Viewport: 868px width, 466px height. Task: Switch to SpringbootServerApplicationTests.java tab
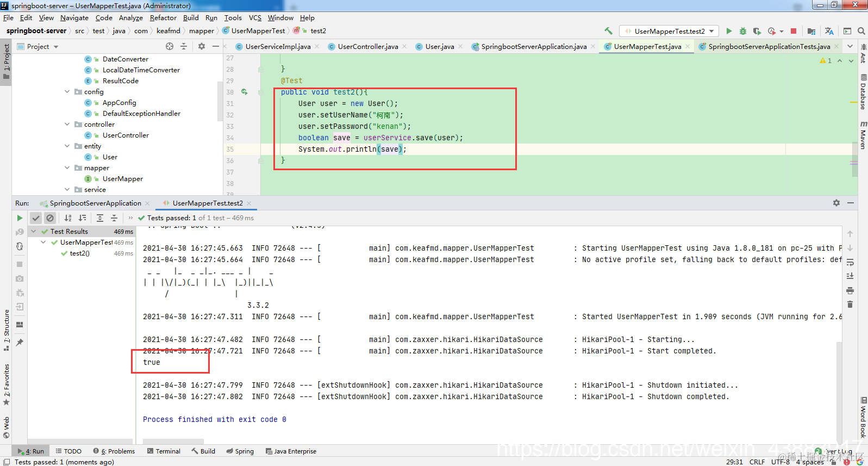(x=769, y=46)
